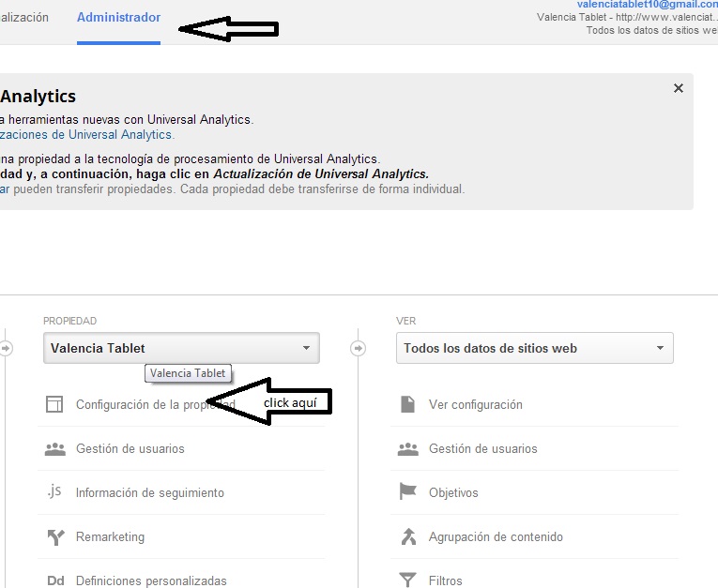The width and height of the screenshot is (718, 588).
Task: Follow the Universal Analytics updates link
Action: (x=86, y=134)
